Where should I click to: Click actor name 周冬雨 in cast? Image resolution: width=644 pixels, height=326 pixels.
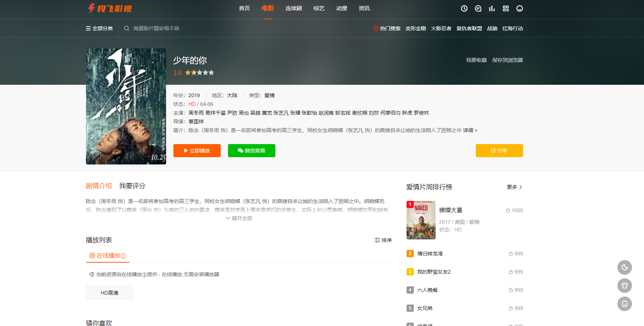coord(196,113)
